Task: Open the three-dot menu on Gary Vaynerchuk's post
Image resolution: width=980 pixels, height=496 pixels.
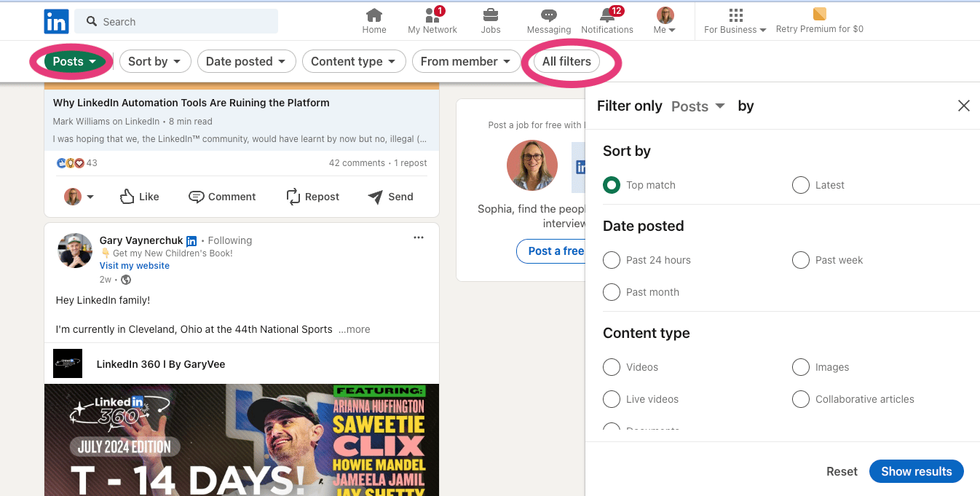Action: point(419,237)
